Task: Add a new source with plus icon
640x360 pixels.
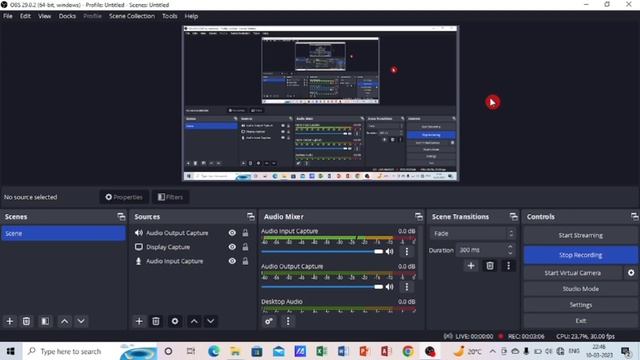Action: (139, 321)
